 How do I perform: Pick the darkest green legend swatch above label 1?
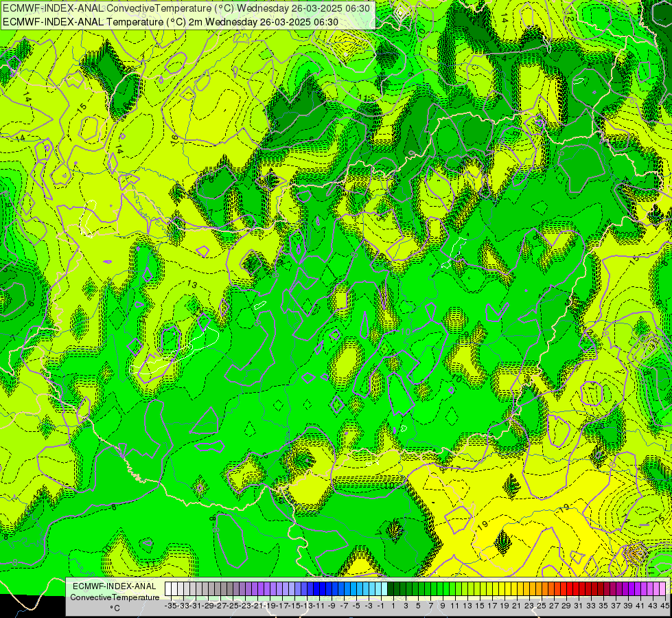(391, 588)
